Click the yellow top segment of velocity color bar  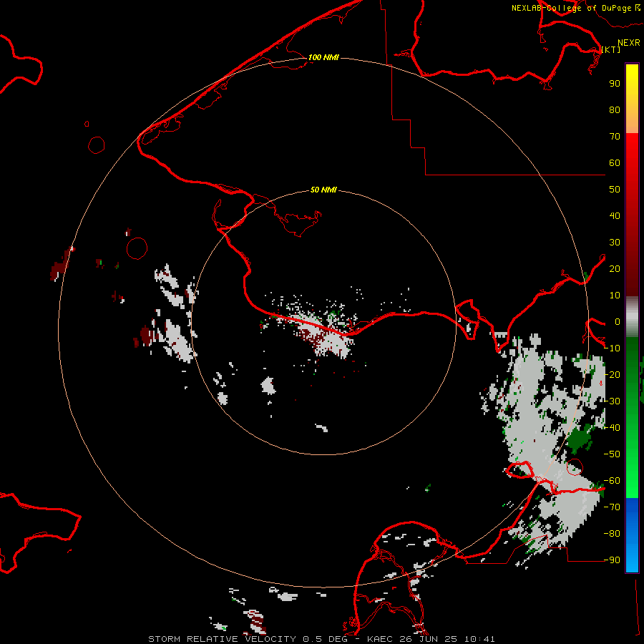[x=632, y=99]
